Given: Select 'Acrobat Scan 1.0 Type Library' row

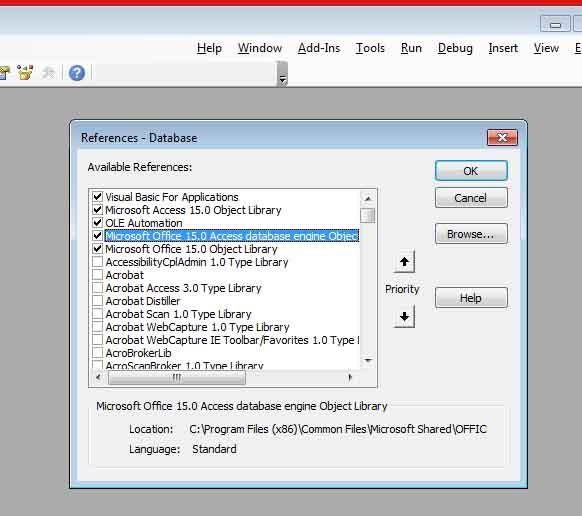Looking at the screenshot, I should click(x=232, y=313).
